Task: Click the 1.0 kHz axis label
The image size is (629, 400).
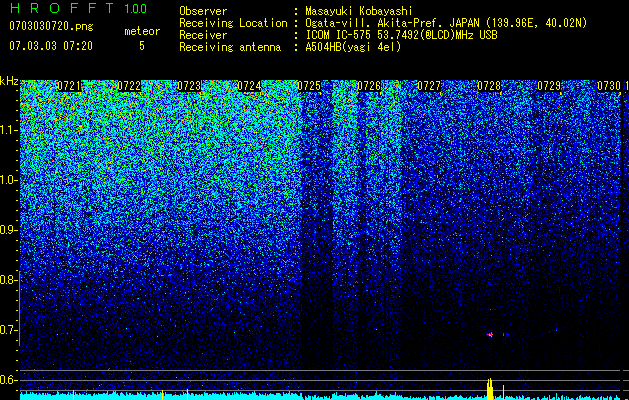Action: point(9,180)
